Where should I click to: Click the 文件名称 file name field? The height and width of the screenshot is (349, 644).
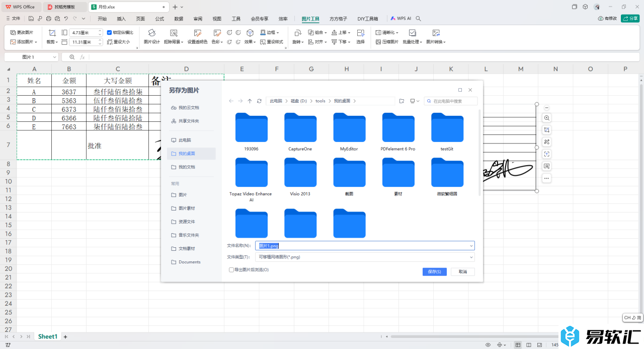coord(365,245)
